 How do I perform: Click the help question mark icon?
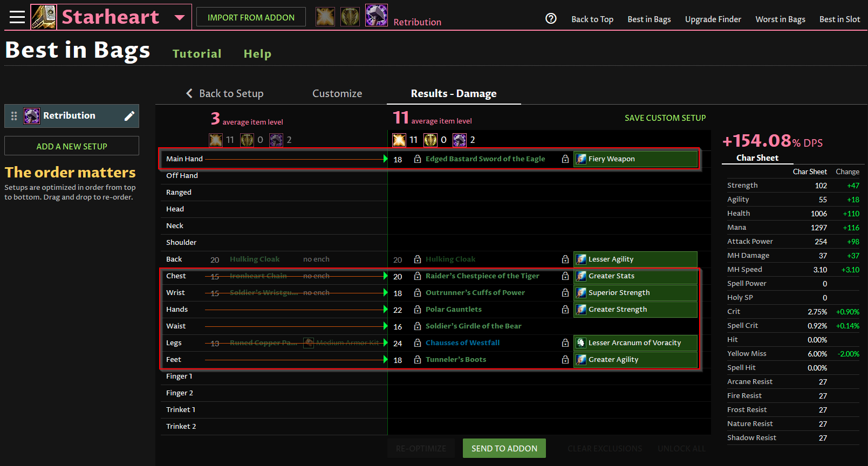551,18
